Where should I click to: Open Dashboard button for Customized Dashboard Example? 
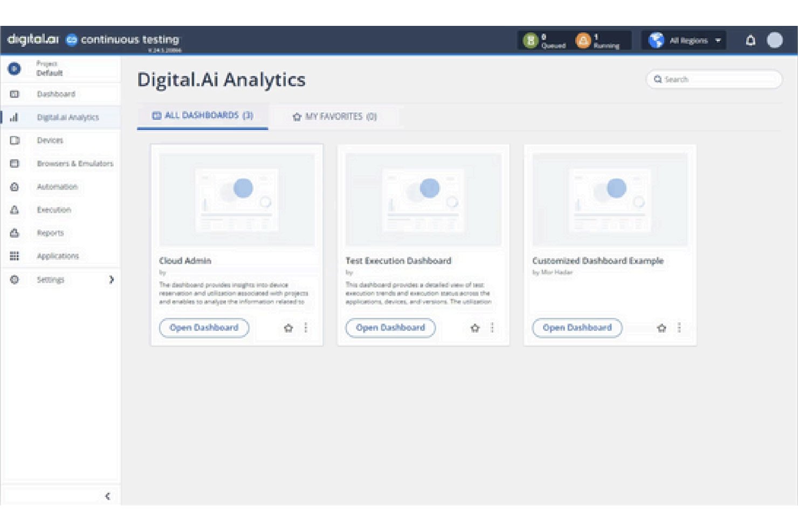coord(577,328)
